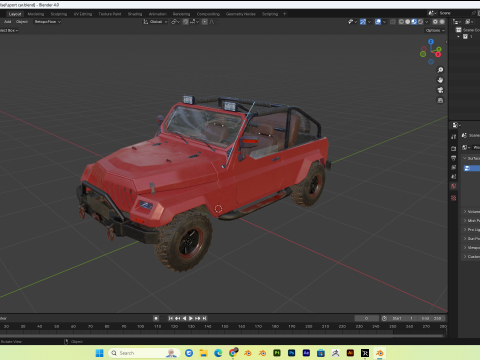480x360 pixels.
Task: Click the viewport zoom magnifier icon
Action: pyautogui.click(x=440, y=70)
